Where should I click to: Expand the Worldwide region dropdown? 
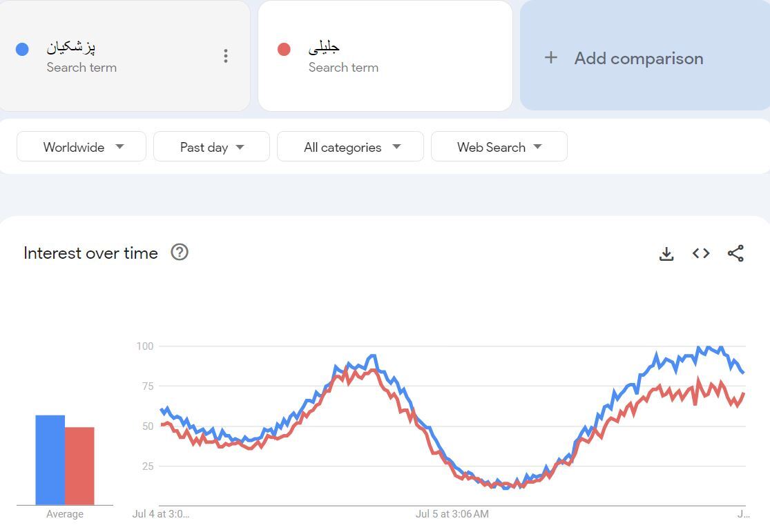[81, 146]
